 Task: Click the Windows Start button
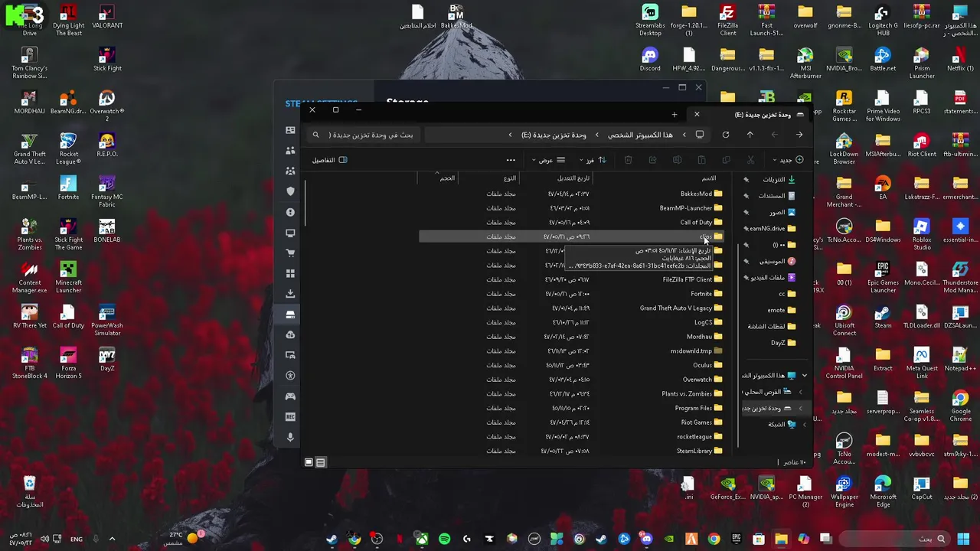[963, 539]
